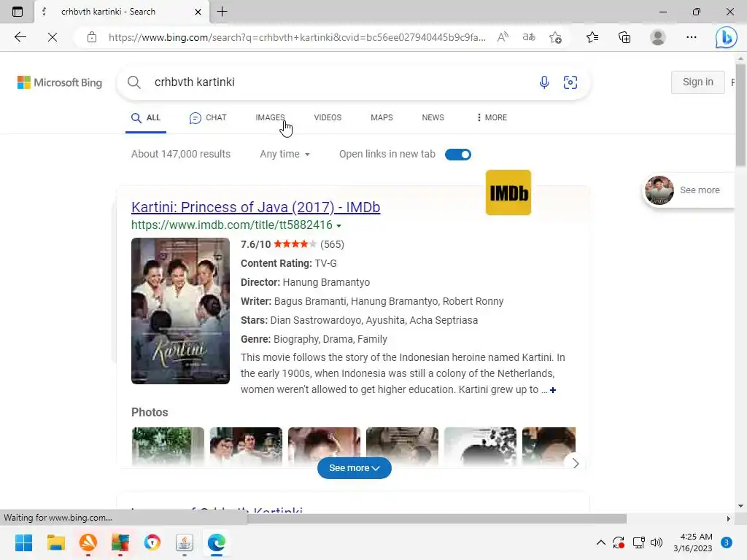This screenshot has height=560, width=747.
Task: Open Microsoft Edge taskbar icon
Action: coord(216,542)
